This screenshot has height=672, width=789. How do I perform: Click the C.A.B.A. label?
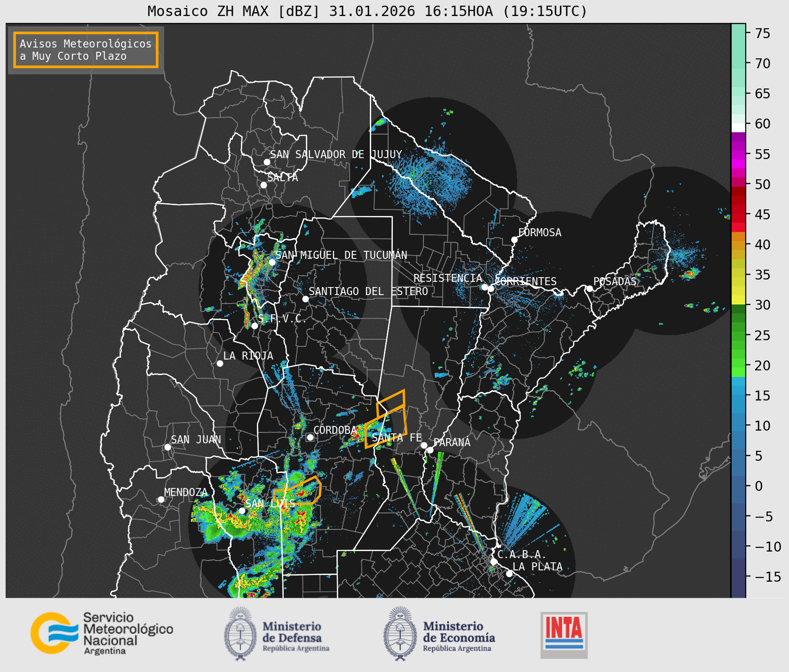522,554
